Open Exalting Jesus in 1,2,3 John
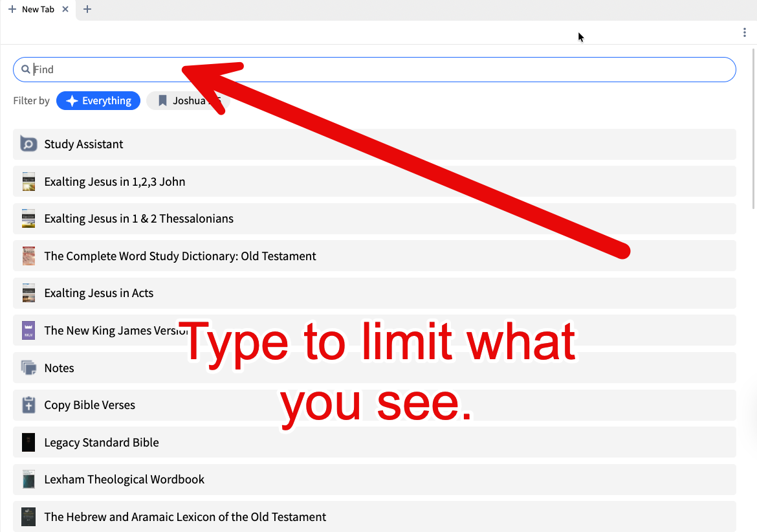Image resolution: width=757 pixels, height=532 pixels. [115, 181]
